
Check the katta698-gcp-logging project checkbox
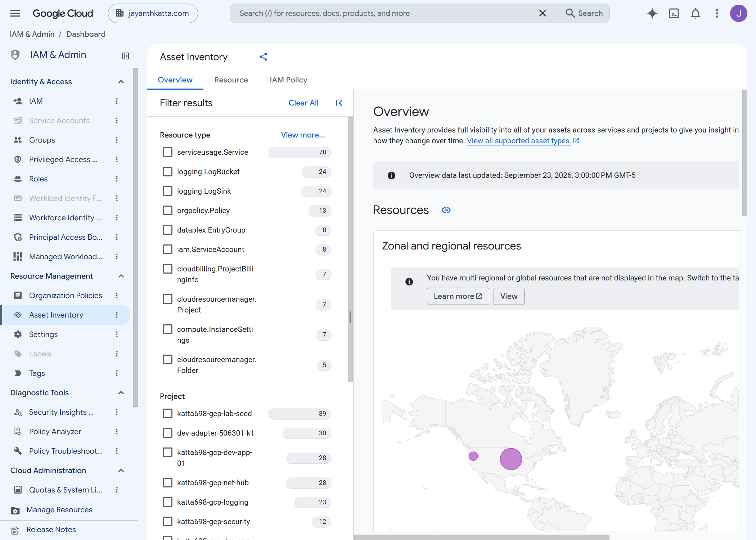pos(167,502)
